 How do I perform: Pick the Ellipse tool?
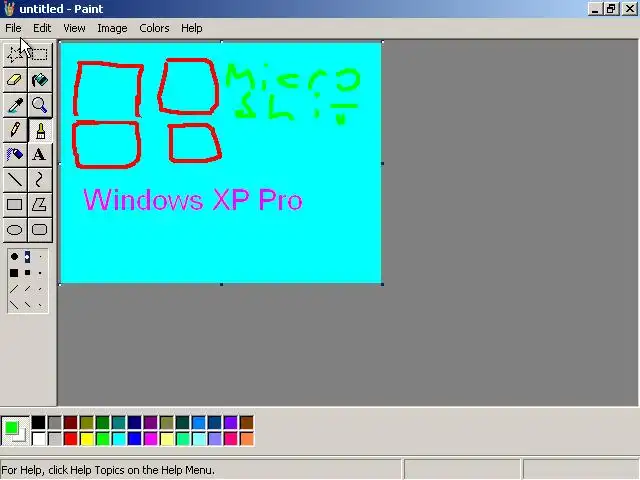[x=15, y=230]
